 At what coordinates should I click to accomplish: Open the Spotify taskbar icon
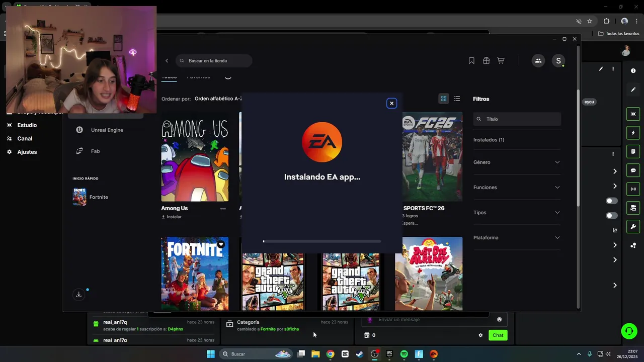404,354
